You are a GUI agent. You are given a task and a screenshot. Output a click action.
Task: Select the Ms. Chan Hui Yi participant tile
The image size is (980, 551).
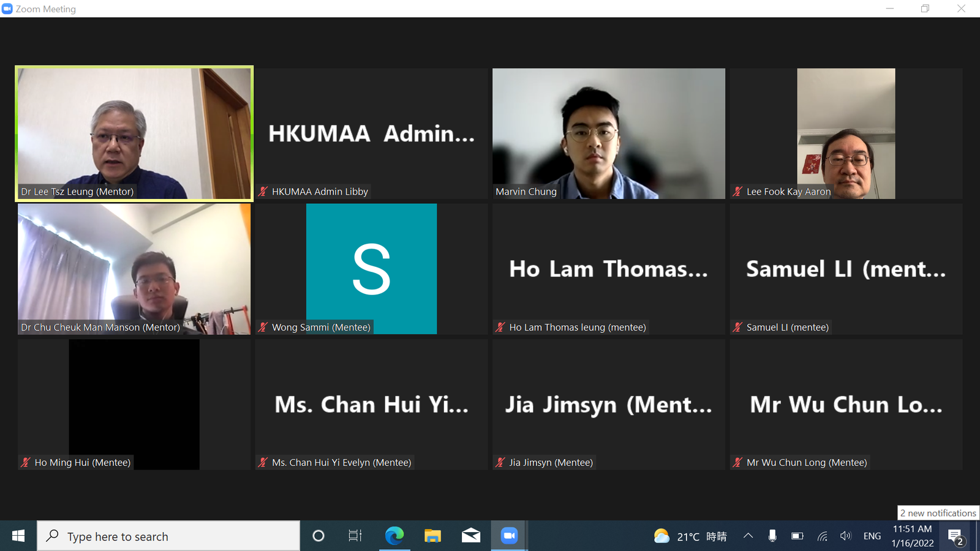[372, 405]
